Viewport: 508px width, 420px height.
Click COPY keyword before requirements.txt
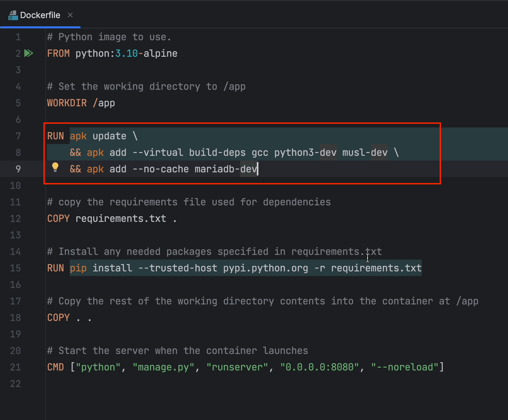click(58, 219)
